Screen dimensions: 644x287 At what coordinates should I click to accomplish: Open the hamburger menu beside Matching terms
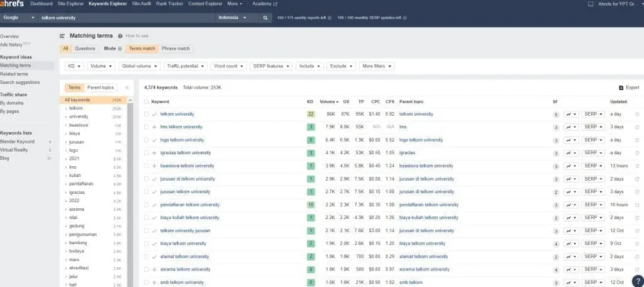click(62, 36)
